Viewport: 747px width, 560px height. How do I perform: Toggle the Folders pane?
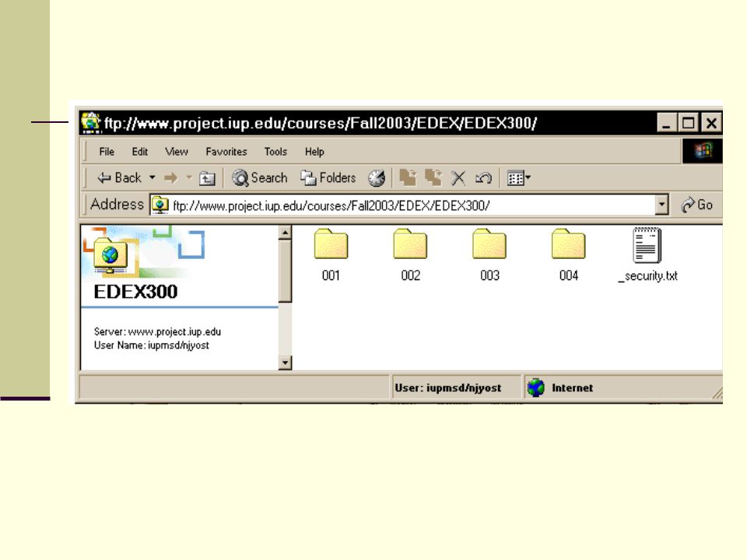click(328, 178)
